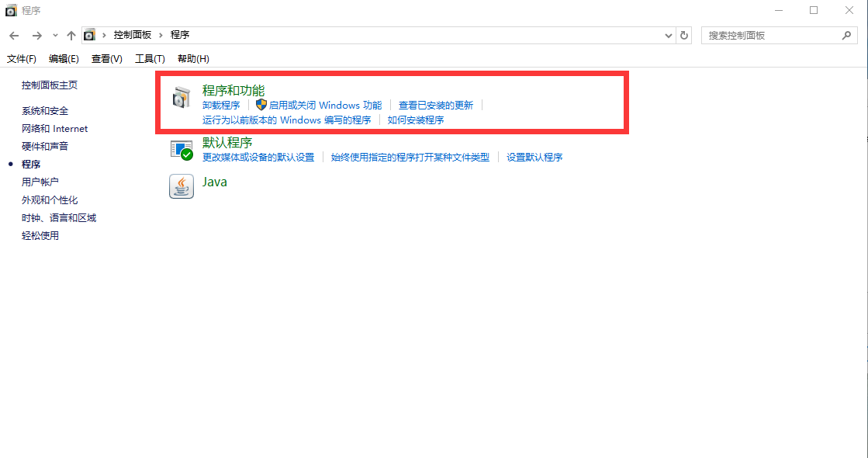Open 始终使用指定的程序打开某种文件类型

click(410, 158)
